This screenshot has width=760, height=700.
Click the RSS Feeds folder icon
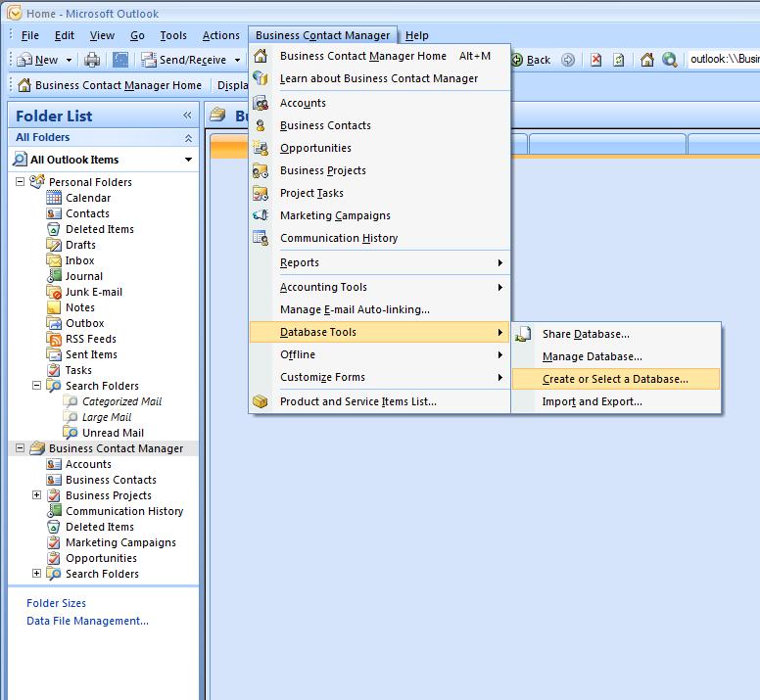coord(55,339)
